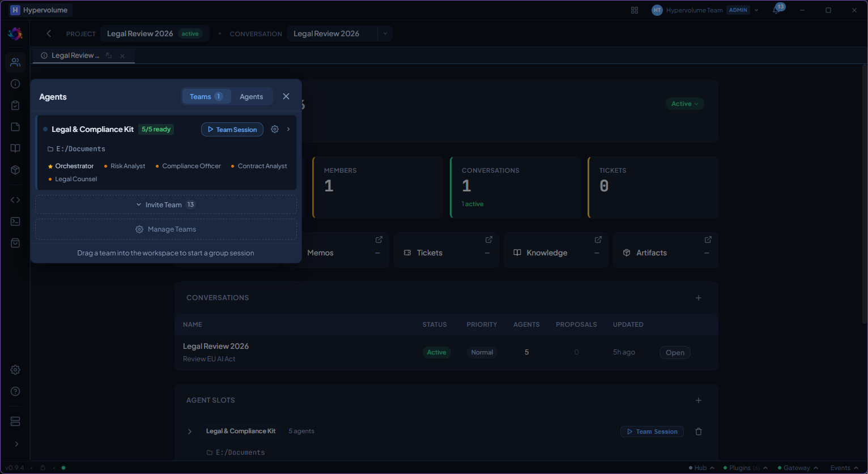Viewport: 868px width, 474px height.
Task: Click the Normal priority badge
Action: point(482,352)
